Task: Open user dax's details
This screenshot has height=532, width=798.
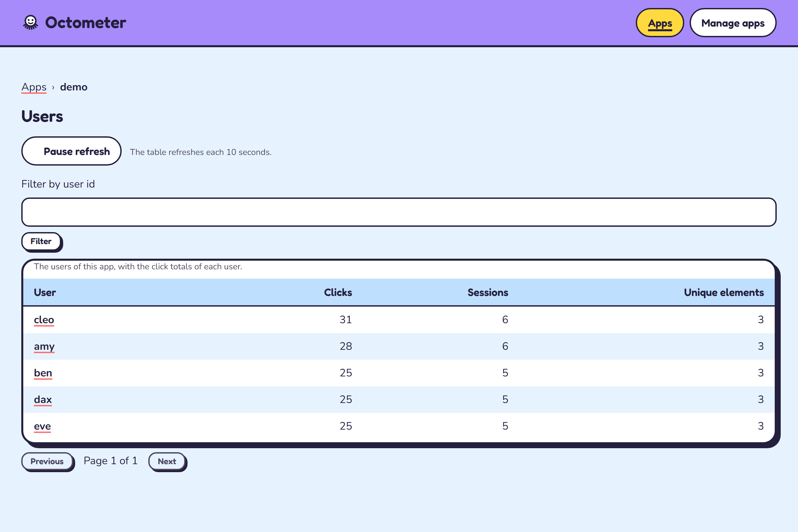Action: pyautogui.click(x=43, y=399)
